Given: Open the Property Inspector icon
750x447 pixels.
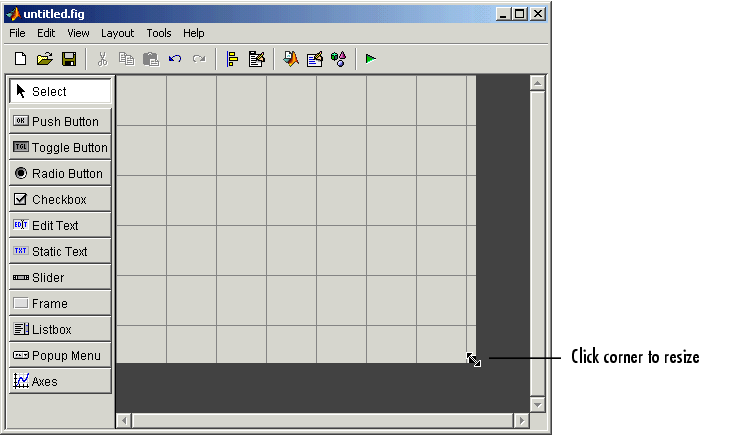Looking at the screenshot, I should 315,59.
